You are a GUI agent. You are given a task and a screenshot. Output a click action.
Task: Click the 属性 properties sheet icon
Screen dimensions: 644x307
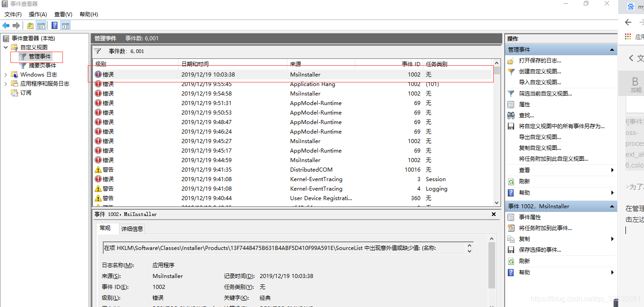click(x=511, y=105)
